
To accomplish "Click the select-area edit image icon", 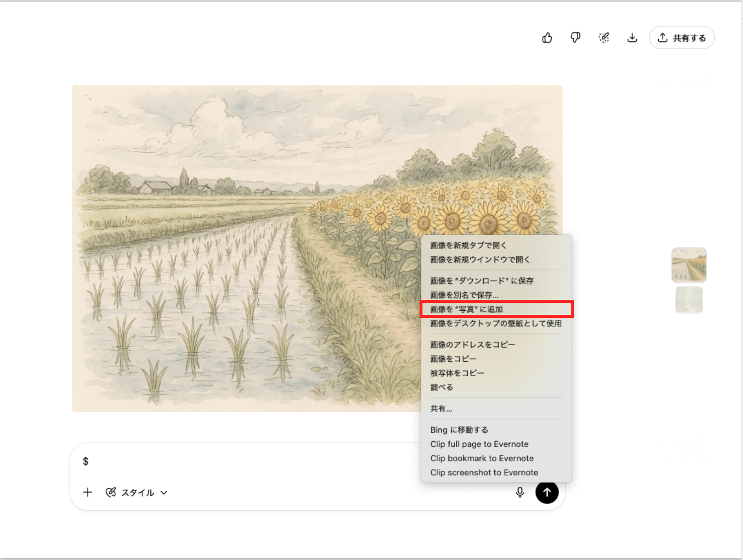I will (604, 38).
